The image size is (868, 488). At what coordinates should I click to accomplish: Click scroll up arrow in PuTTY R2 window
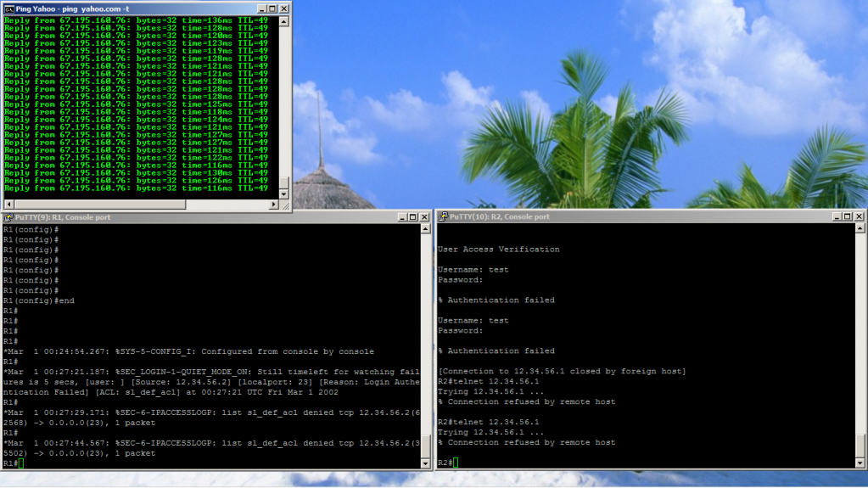[x=861, y=229]
